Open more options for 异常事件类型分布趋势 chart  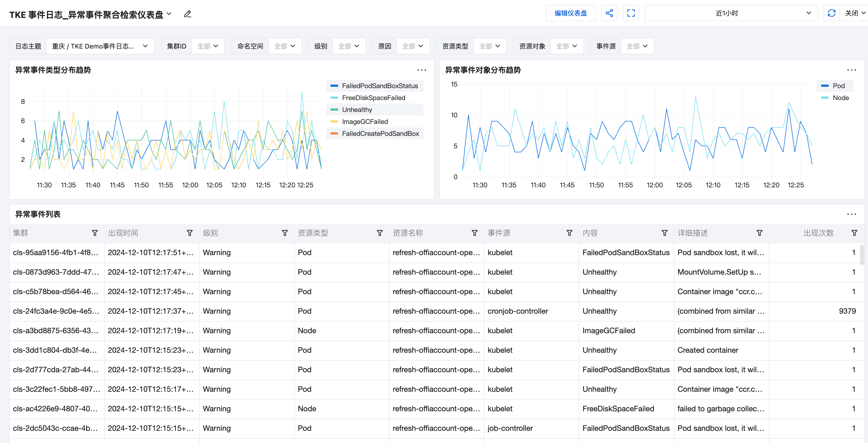[x=422, y=70]
